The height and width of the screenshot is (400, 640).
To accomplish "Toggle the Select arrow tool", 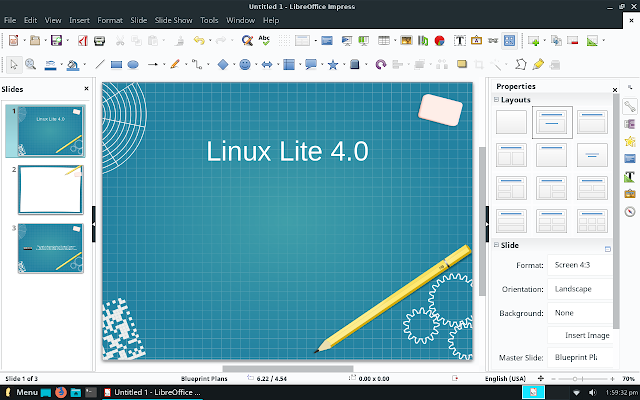I will pyautogui.click(x=14, y=64).
